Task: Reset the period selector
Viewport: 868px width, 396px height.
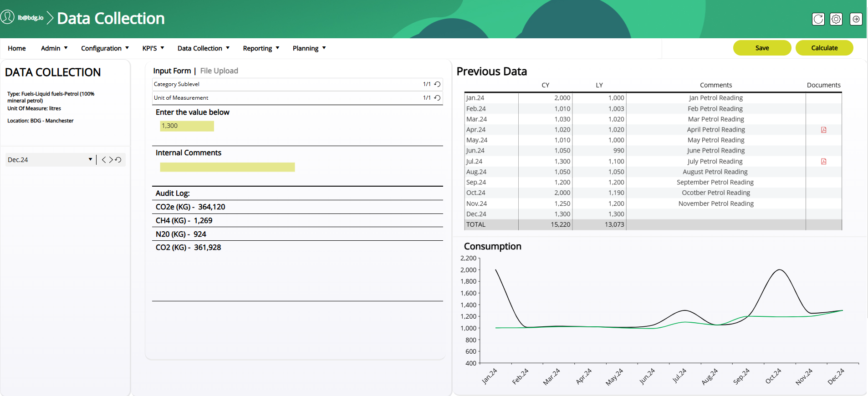Action: coord(118,160)
